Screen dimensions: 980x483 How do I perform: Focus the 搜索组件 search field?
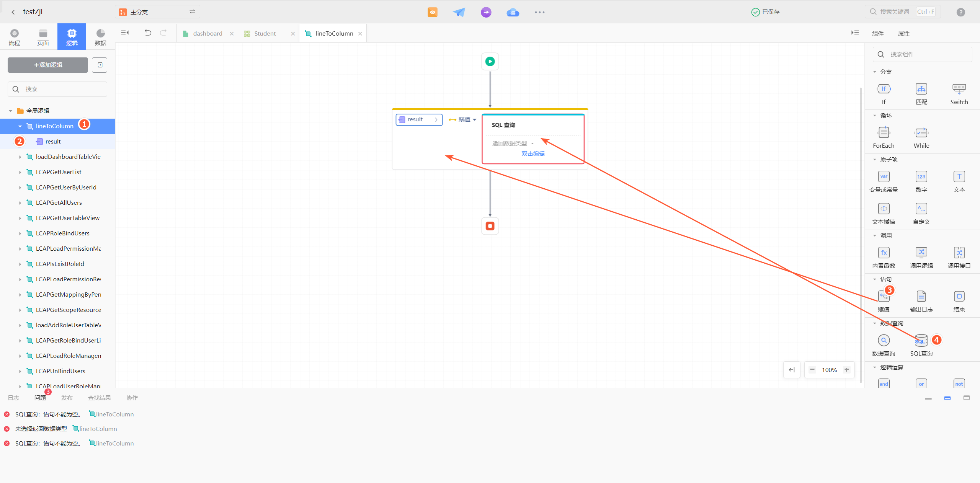tap(923, 54)
